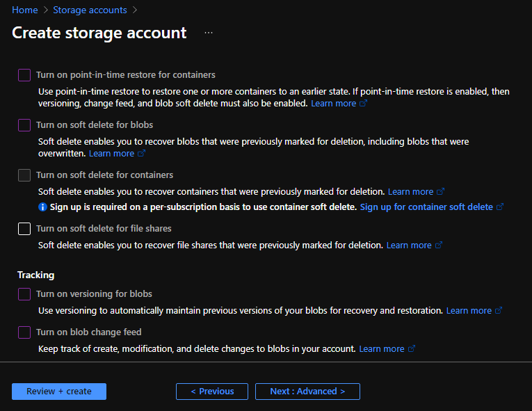
Task: Click external link icon after Sign up for container soft delete
Action: [500, 207]
